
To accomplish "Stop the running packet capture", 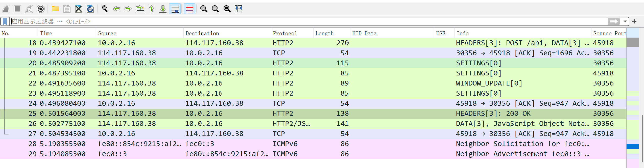I will (x=17, y=9).
